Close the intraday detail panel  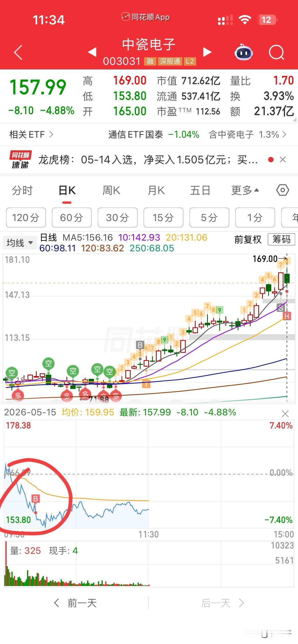285,414
